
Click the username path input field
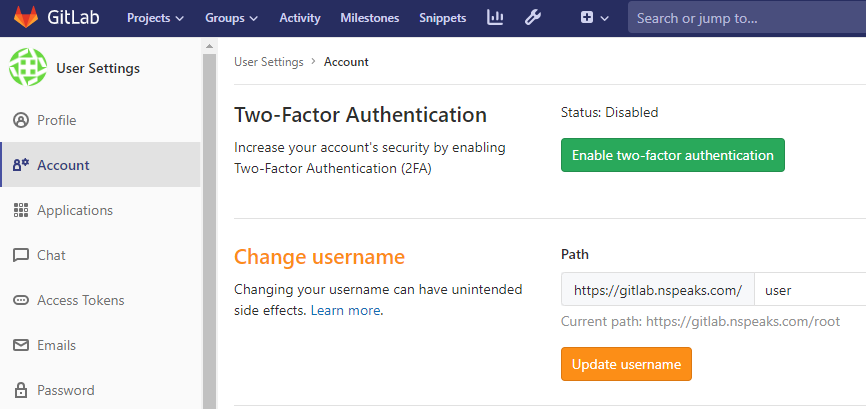[x=810, y=289]
